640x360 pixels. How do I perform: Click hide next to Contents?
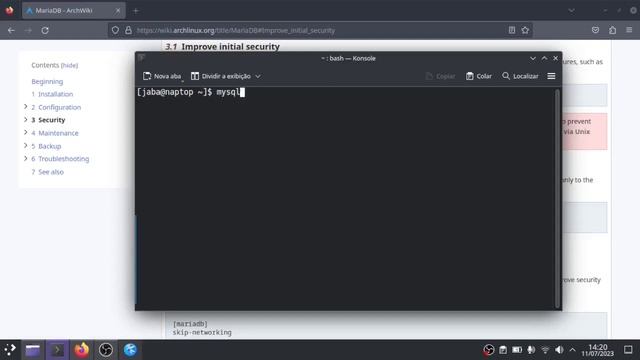(69, 65)
